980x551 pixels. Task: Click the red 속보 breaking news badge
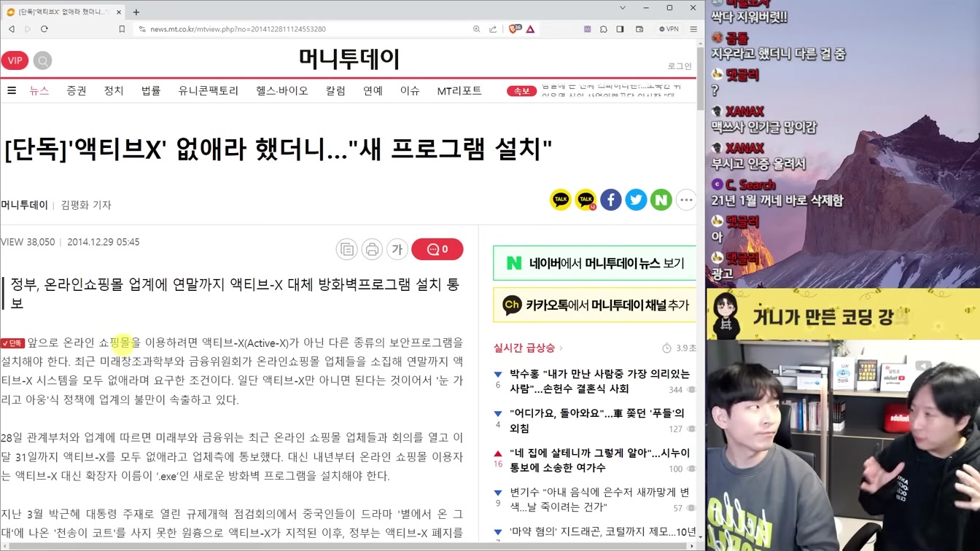521,90
